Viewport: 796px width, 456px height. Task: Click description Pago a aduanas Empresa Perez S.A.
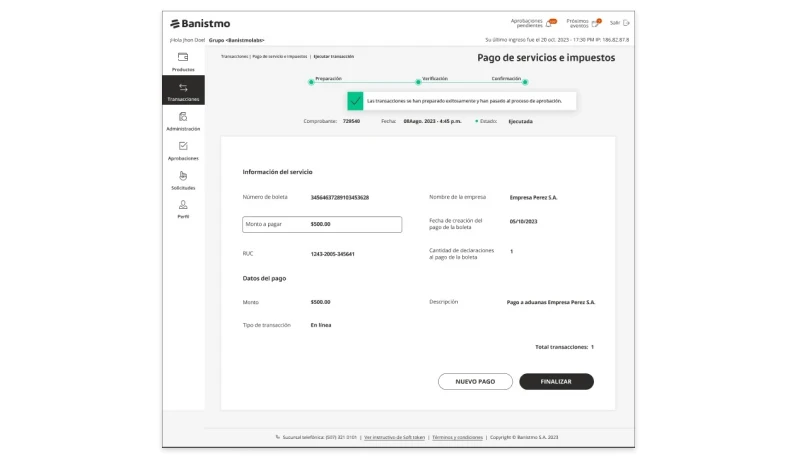click(551, 302)
